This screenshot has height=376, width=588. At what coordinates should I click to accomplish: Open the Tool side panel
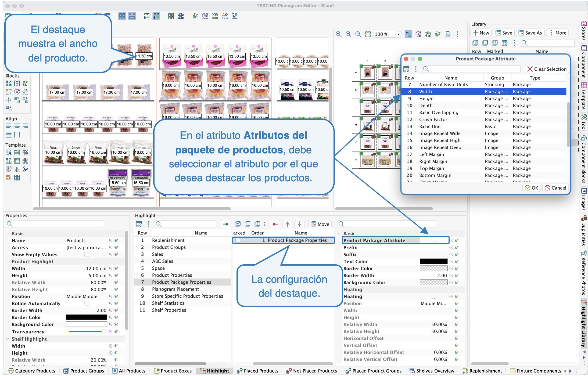(x=584, y=122)
